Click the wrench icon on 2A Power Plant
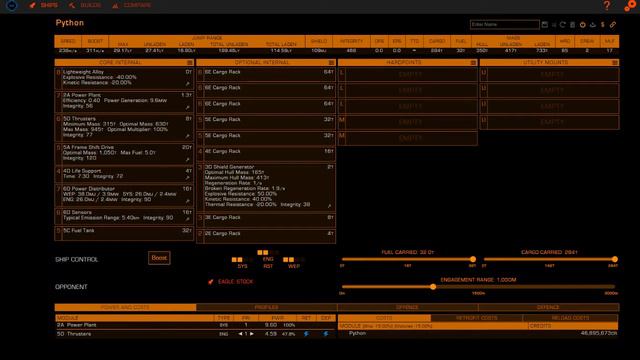The height and width of the screenshot is (360, 640). point(188,107)
